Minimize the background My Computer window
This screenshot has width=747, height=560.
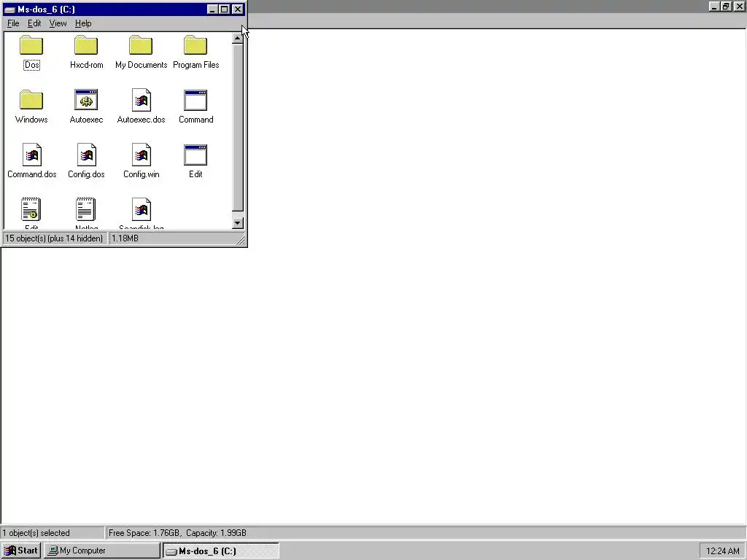[713, 6]
